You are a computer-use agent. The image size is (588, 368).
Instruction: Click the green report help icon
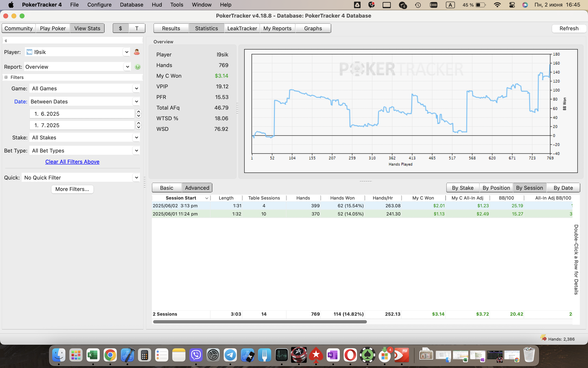[x=138, y=67]
